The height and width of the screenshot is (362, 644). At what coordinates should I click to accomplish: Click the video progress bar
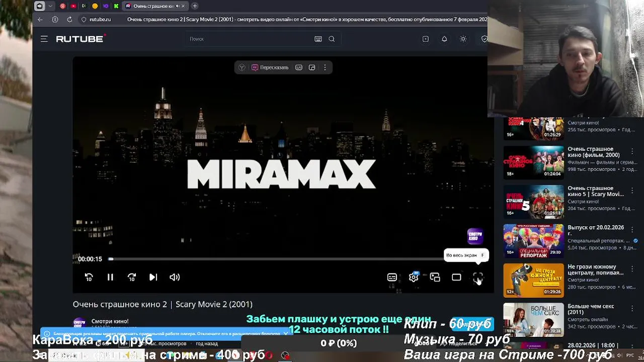(276, 259)
